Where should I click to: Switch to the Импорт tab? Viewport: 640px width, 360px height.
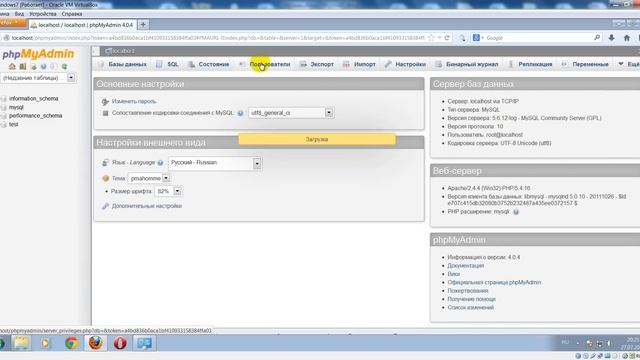(359, 64)
